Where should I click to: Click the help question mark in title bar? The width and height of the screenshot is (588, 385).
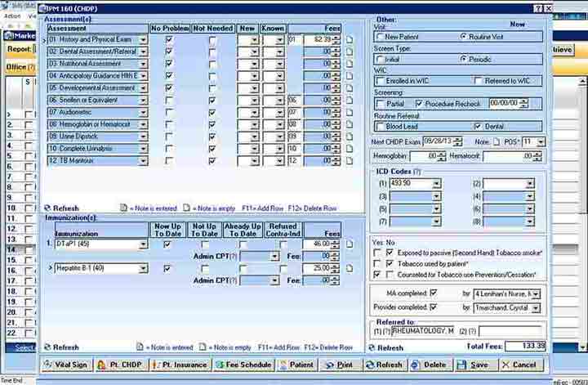538,8
